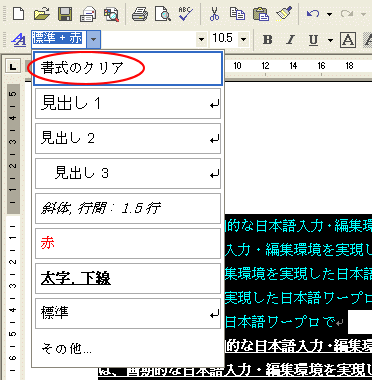Choose 斜体, 行間: 1.5 行 style
This screenshot has height=380, width=372.
(x=128, y=209)
